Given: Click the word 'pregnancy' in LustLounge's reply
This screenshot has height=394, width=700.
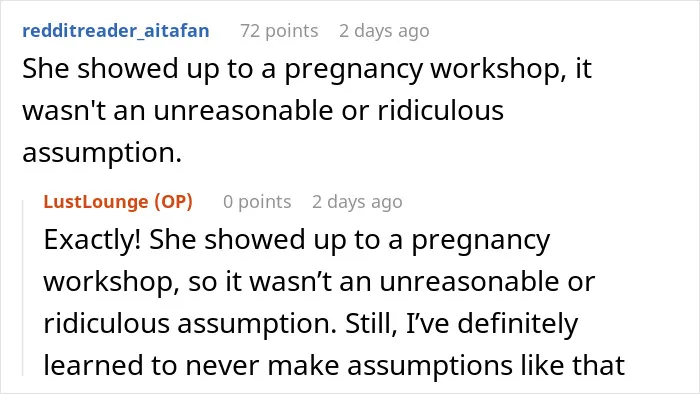Looking at the screenshot, I should coord(480,241).
